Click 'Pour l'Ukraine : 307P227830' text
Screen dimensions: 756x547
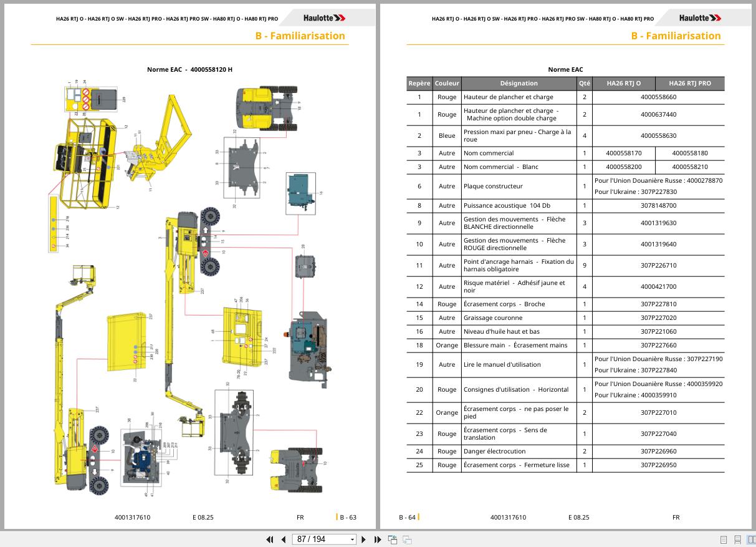(636, 191)
